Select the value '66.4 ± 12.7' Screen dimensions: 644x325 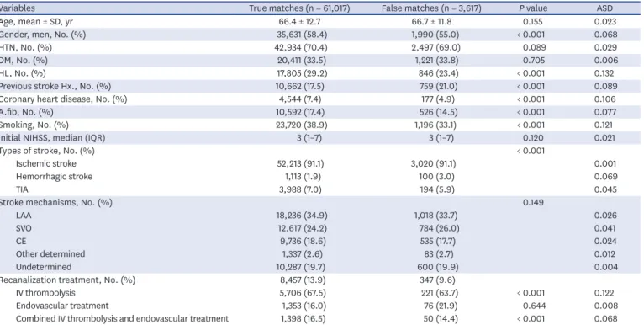[299, 21]
